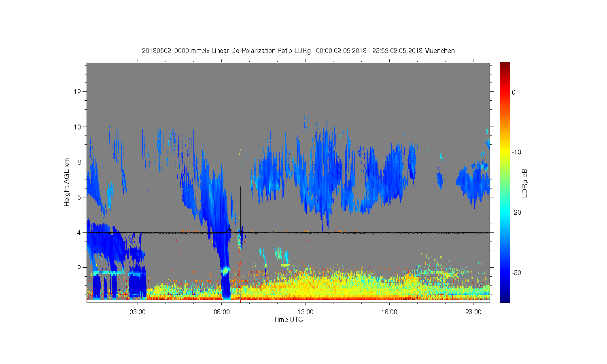The height and width of the screenshot is (364, 607).
Task: Click the height tick label 2
Action: pyautogui.click(x=79, y=268)
